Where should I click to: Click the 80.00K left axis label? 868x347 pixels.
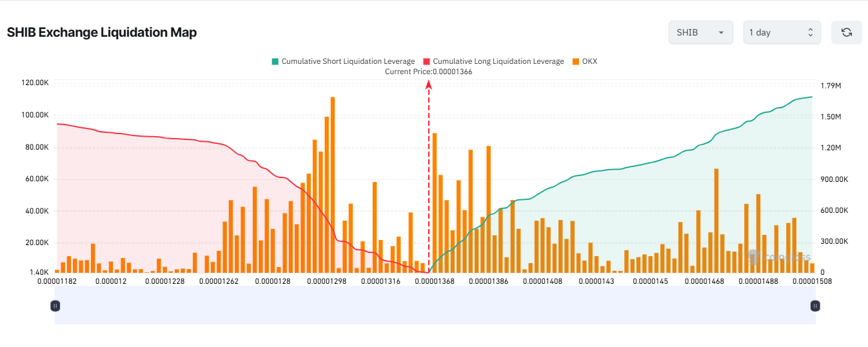(x=37, y=147)
